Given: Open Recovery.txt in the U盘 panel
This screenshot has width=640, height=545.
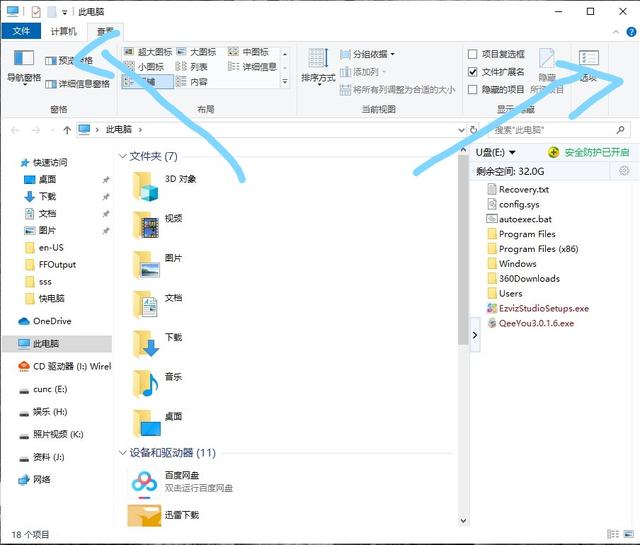Looking at the screenshot, I should pyautogui.click(x=518, y=189).
